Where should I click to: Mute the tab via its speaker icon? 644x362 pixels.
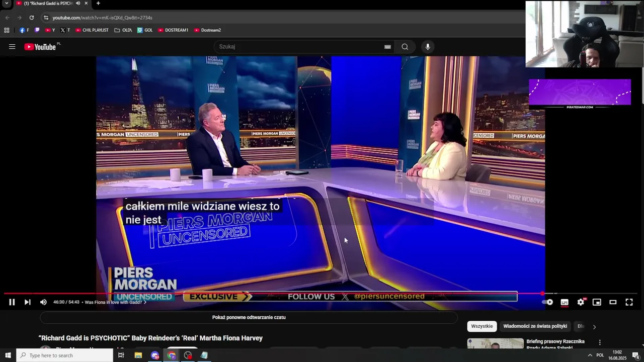78,4
